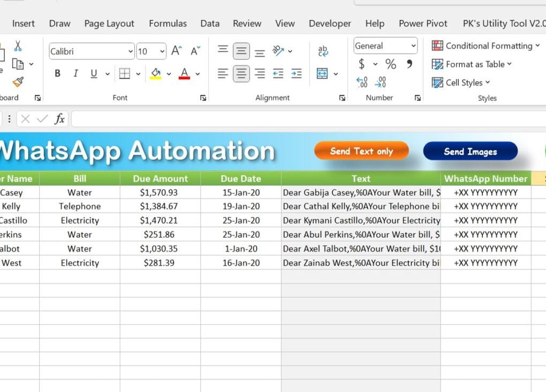Click the Send Text only button
Screen dimensions: 546x392
[x=361, y=151]
